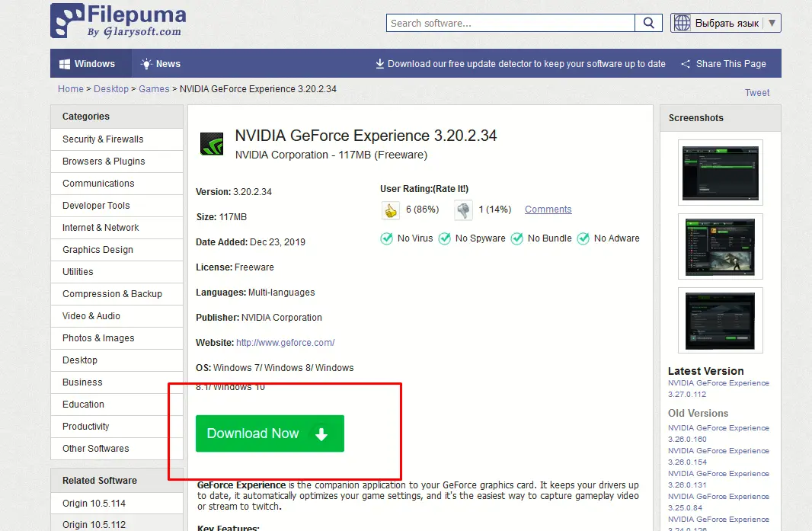Viewport: 812px width, 531px height.
Task: Click the globe language icon
Action: point(682,23)
